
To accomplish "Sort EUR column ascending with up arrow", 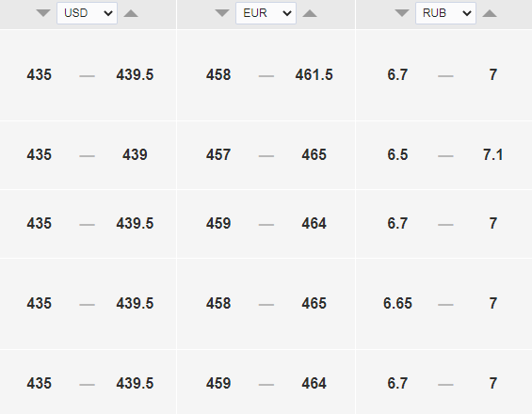I will (310, 13).
